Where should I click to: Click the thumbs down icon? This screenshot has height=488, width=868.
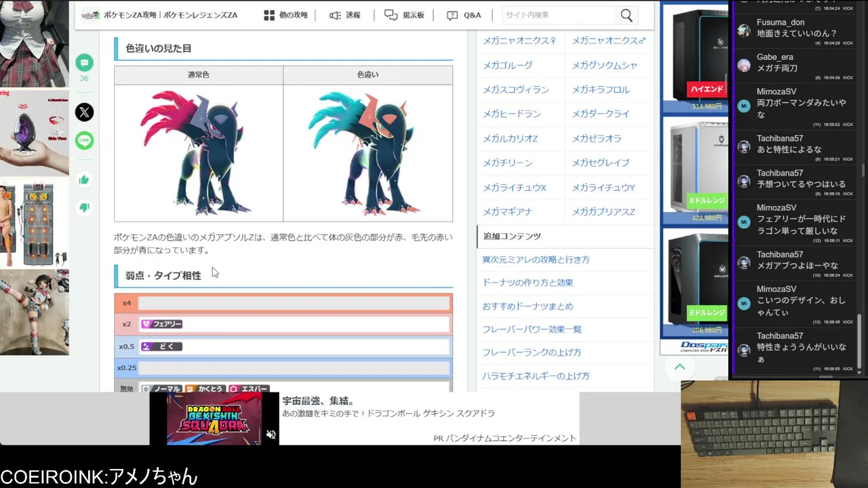point(84,207)
